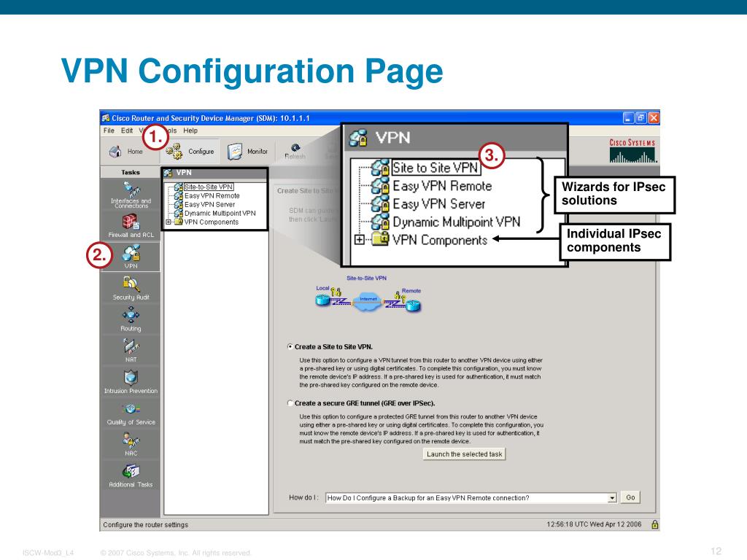The image size is (747, 560).
Task: Click the lock icon in status bar
Action: pyautogui.click(x=654, y=524)
